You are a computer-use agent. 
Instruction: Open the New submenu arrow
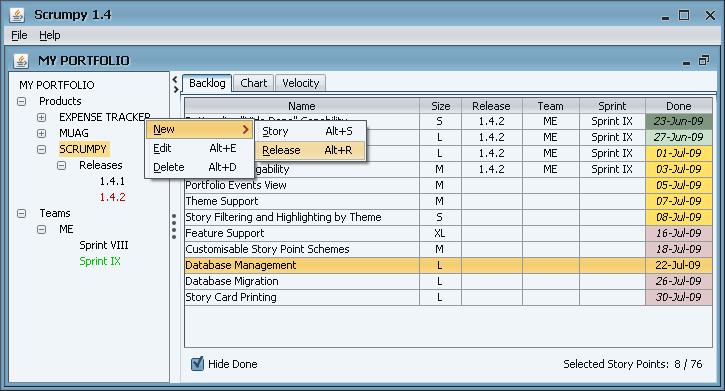tap(246, 130)
